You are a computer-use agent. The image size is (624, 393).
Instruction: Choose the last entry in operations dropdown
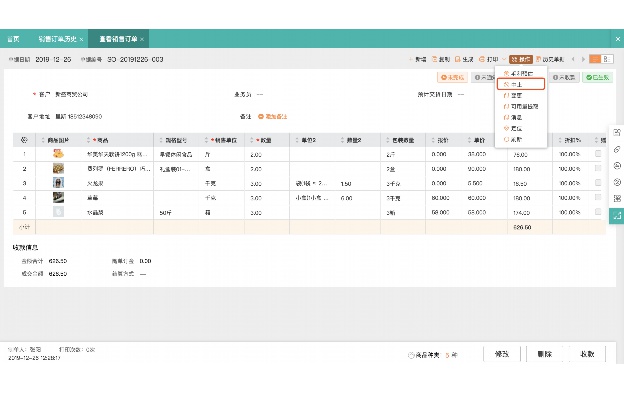(x=521, y=140)
